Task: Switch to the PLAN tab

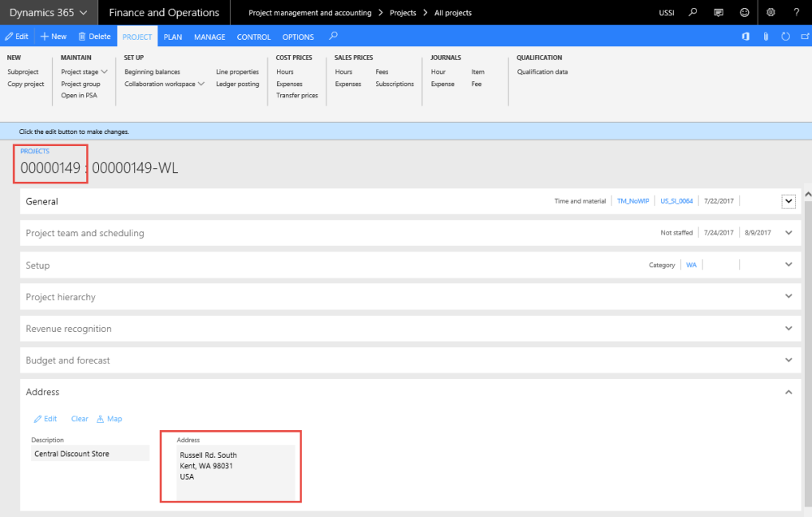Action: pos(173,37)
